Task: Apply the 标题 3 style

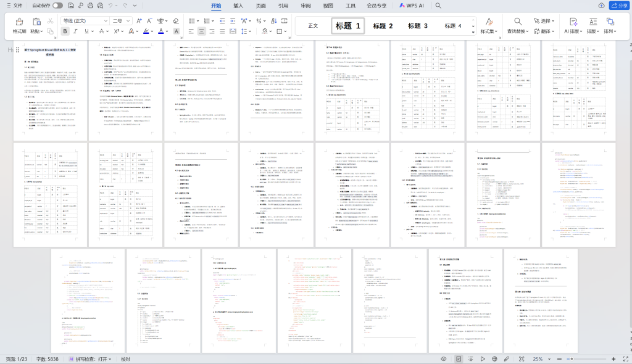Action: 418,26
